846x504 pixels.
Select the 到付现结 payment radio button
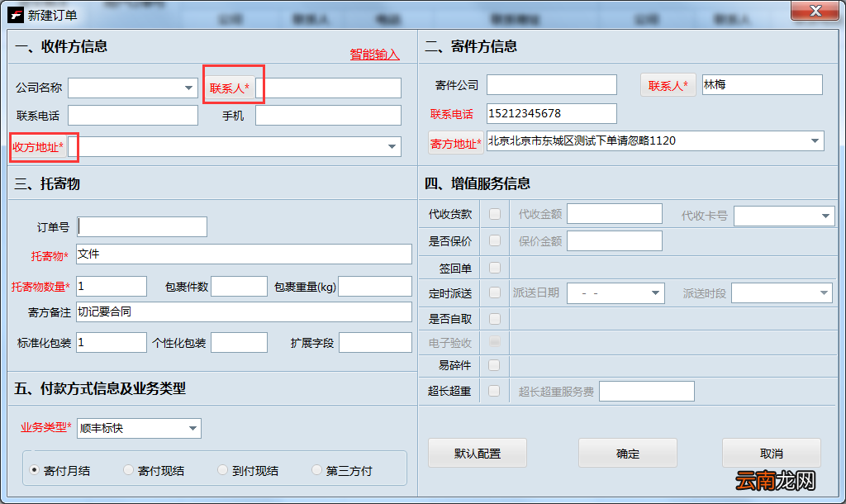[222, 470]
